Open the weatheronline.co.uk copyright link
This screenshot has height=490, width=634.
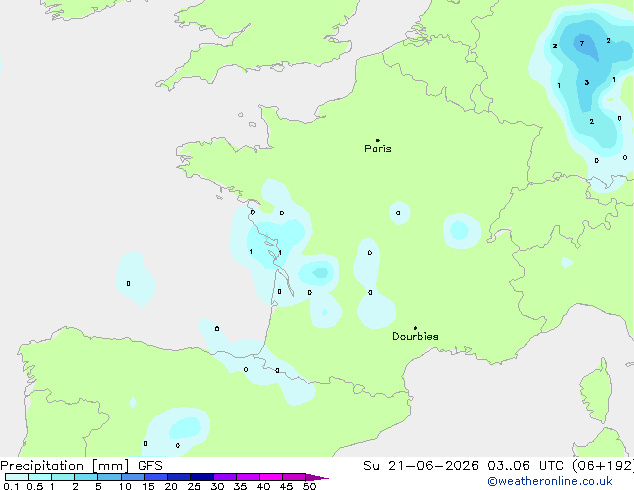click(x=550, y=481)
